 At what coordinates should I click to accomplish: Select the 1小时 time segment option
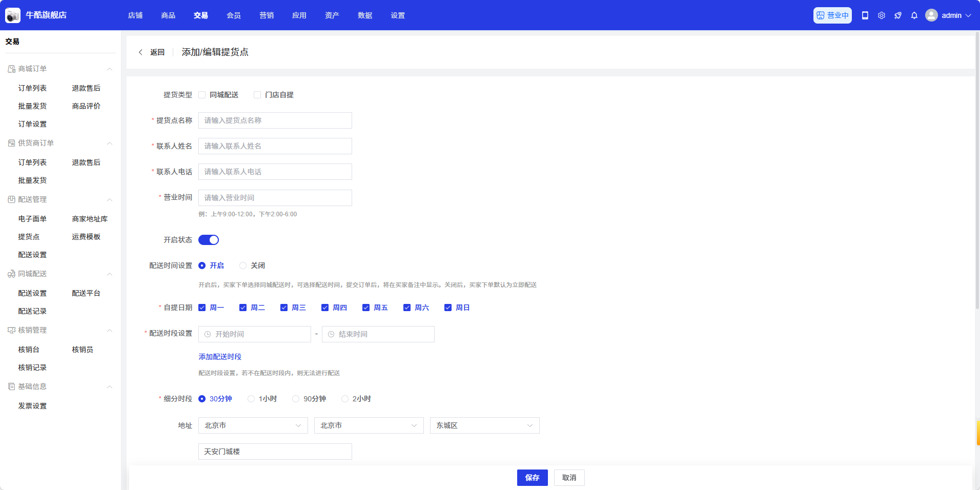pos(251,399)
